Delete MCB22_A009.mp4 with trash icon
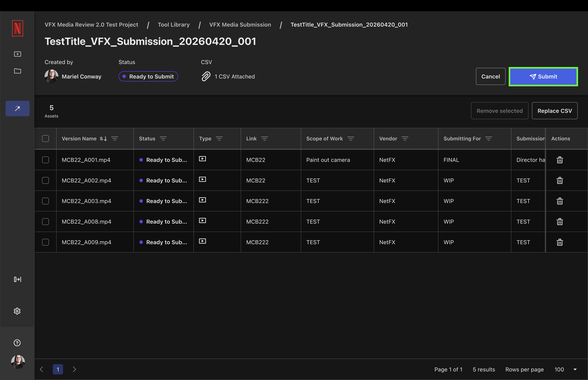The height and width of the screenshot is (380, 588). 560,242
